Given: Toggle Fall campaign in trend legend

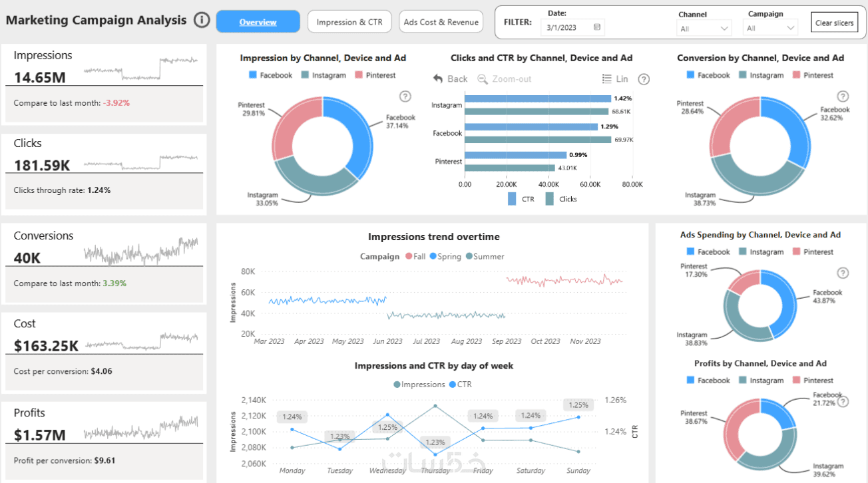Looking at the screenshot, I should coord(415,256).
